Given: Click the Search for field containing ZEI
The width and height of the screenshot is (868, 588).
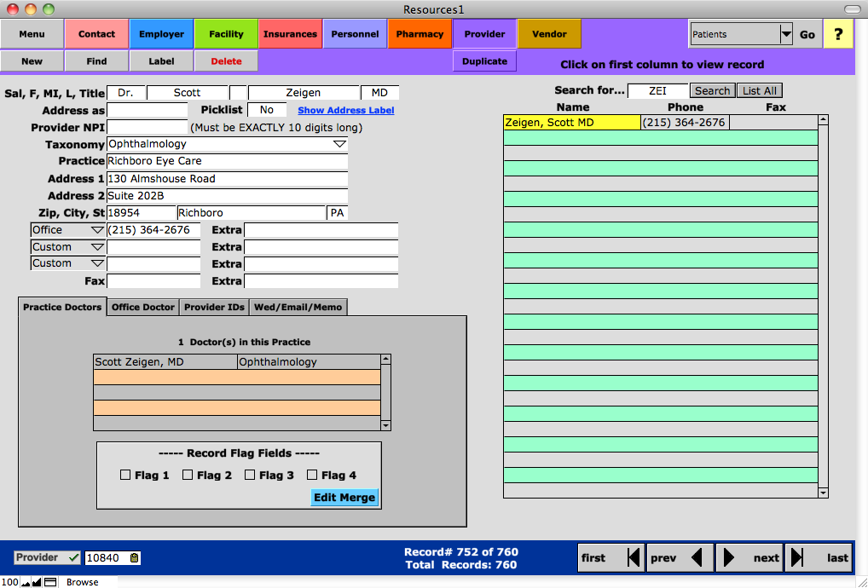Looking at the screenshot, I should pos(657,90).
